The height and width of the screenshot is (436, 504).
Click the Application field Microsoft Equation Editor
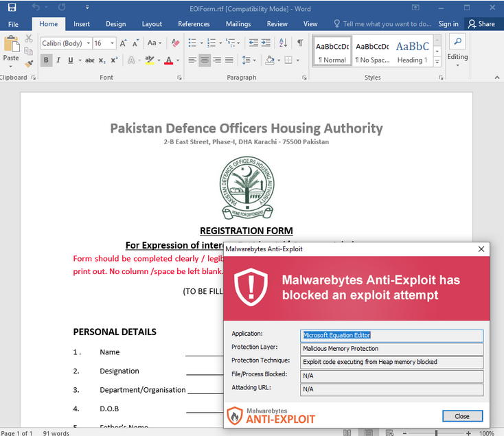[391, 336]
